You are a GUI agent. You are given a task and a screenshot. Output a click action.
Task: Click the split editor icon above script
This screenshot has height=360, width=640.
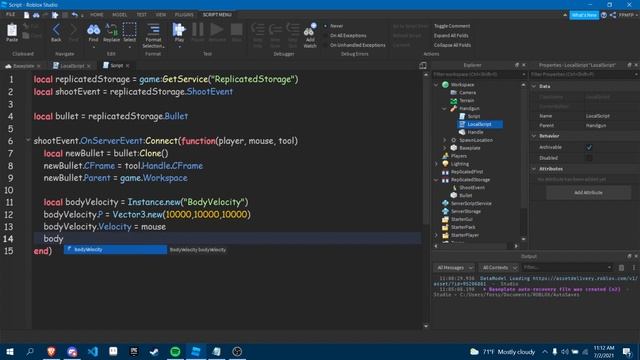click(423, 65)
